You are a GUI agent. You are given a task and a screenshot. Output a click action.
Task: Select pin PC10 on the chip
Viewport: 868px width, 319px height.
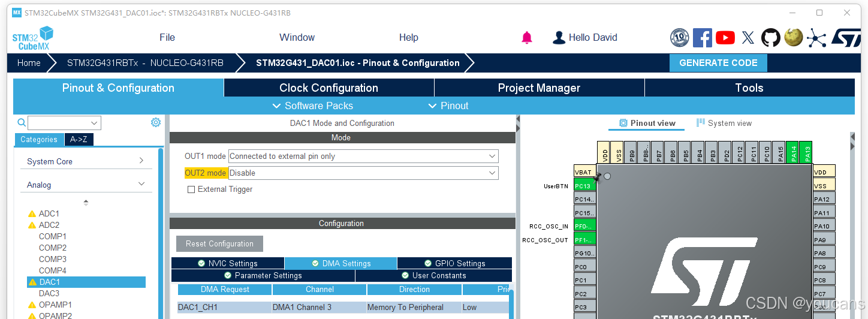point(765,152)
